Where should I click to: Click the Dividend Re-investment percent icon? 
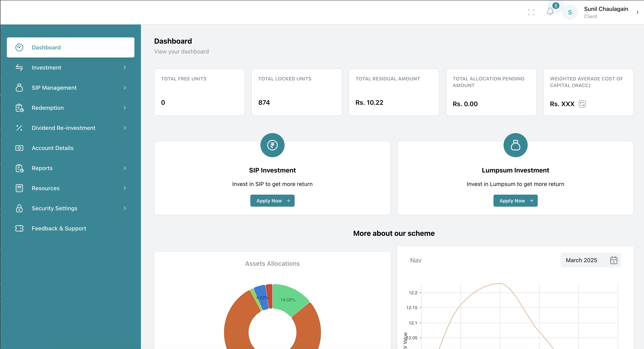[x=19, y=128]
